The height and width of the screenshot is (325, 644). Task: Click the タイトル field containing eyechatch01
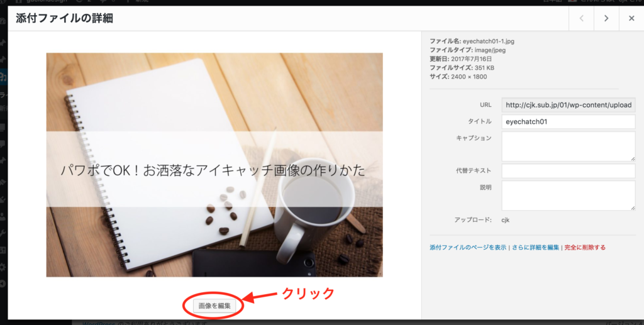[x=568, y=121]
